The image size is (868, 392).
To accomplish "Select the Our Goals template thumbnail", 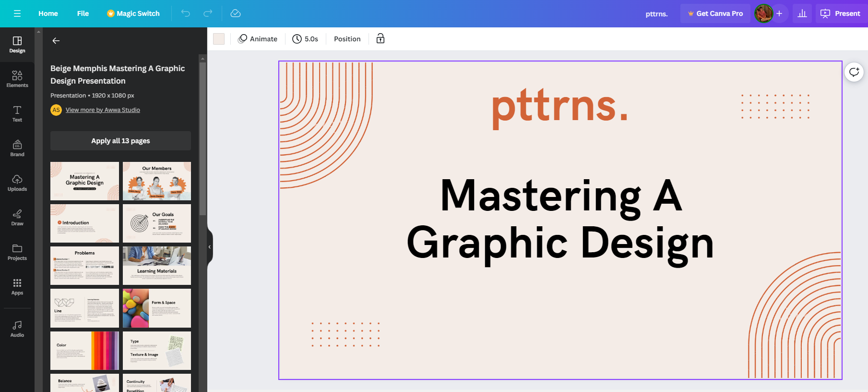I will (x=157, y=223).
